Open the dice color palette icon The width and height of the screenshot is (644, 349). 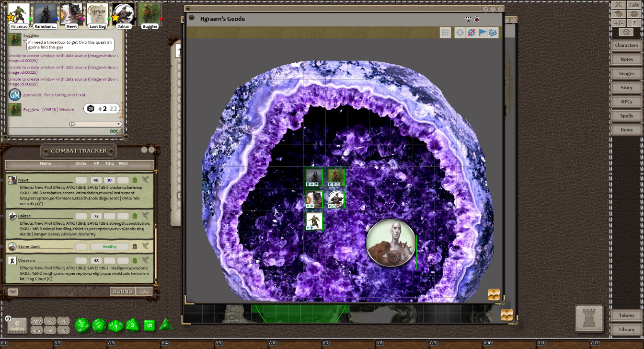pyautogui.click(x=634, y=14)
